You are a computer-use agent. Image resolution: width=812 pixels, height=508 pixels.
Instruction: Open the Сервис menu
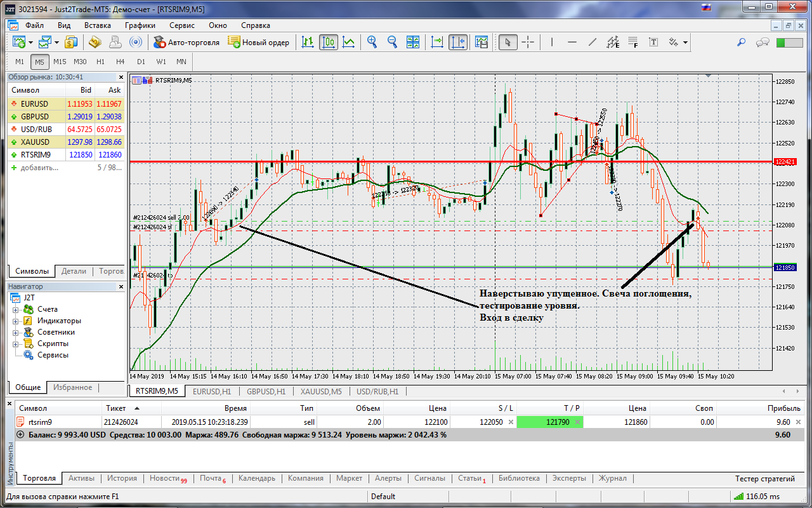pyautogui.click(x=182, y=25)
